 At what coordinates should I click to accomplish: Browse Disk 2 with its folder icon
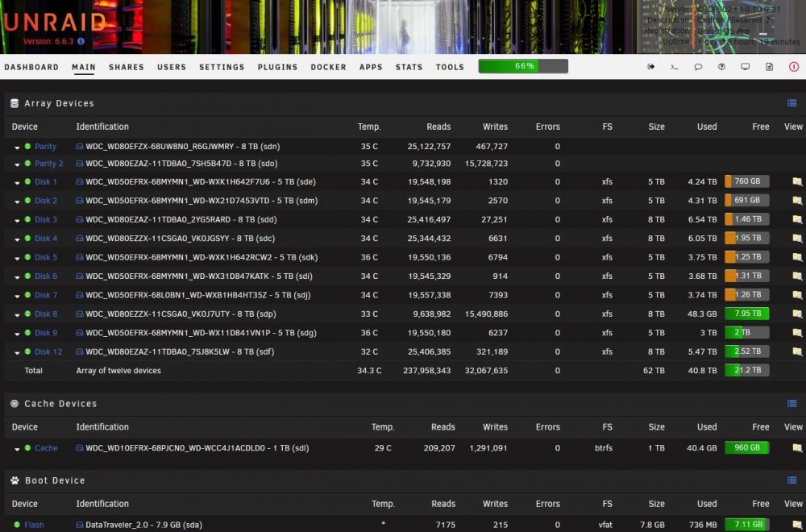[797, 201]
